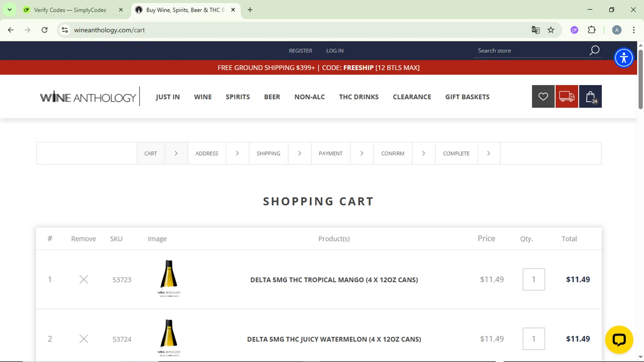
Task: Open a new browser tab
Action: 250,10
